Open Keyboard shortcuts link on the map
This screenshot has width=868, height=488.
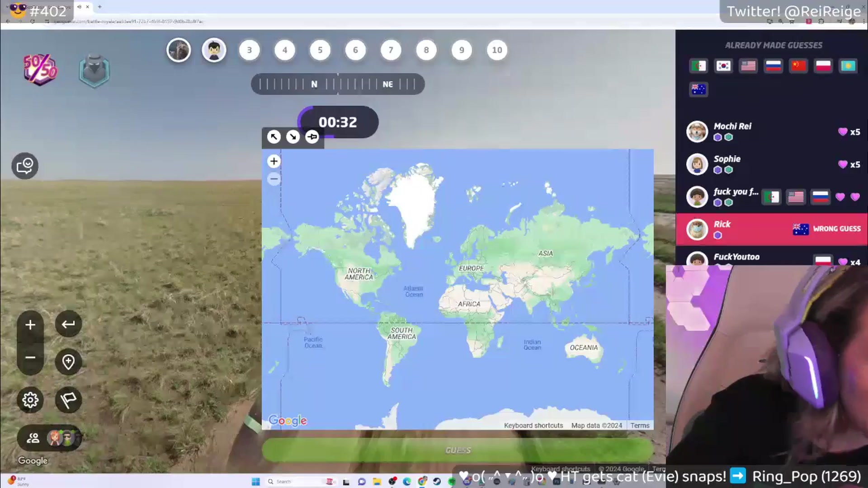click(533, 425)
